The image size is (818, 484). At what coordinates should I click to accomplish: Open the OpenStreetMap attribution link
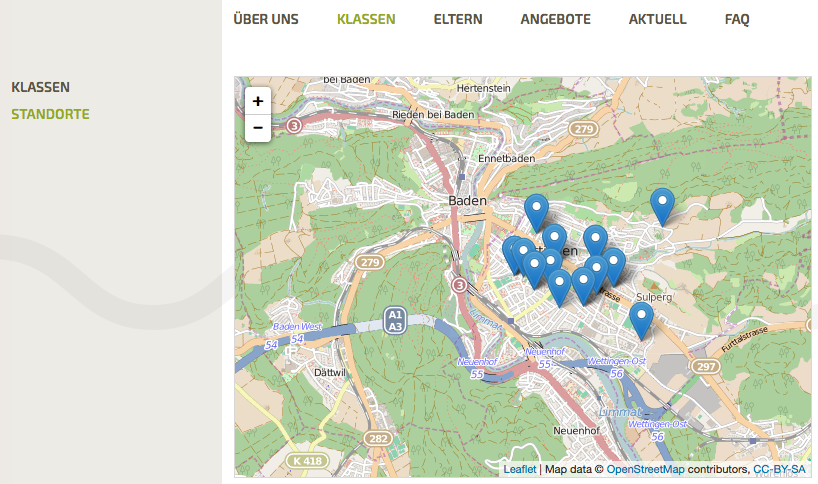(x=645, y=469)
